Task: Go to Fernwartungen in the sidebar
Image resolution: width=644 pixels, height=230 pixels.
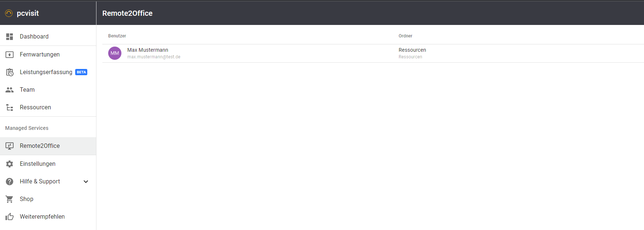Action: pyautogui.click(x=40, y=55)
